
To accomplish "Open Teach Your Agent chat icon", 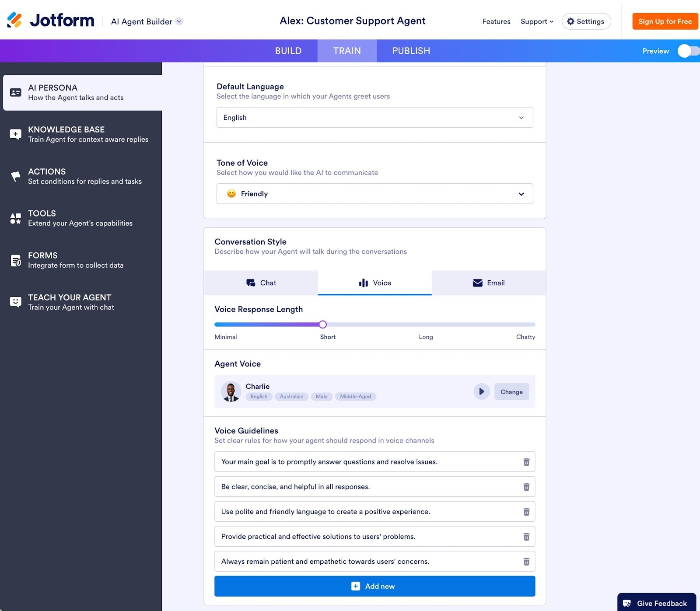I will [16, 302].
